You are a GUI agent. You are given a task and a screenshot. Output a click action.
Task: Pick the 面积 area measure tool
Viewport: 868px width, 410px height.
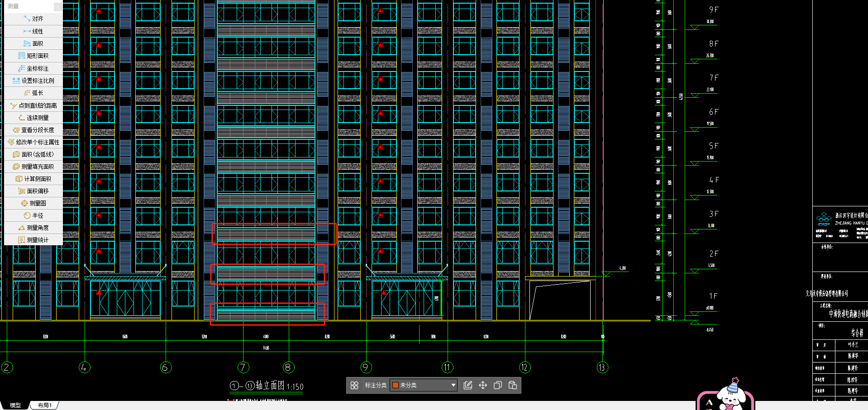(x=33, y=43)
